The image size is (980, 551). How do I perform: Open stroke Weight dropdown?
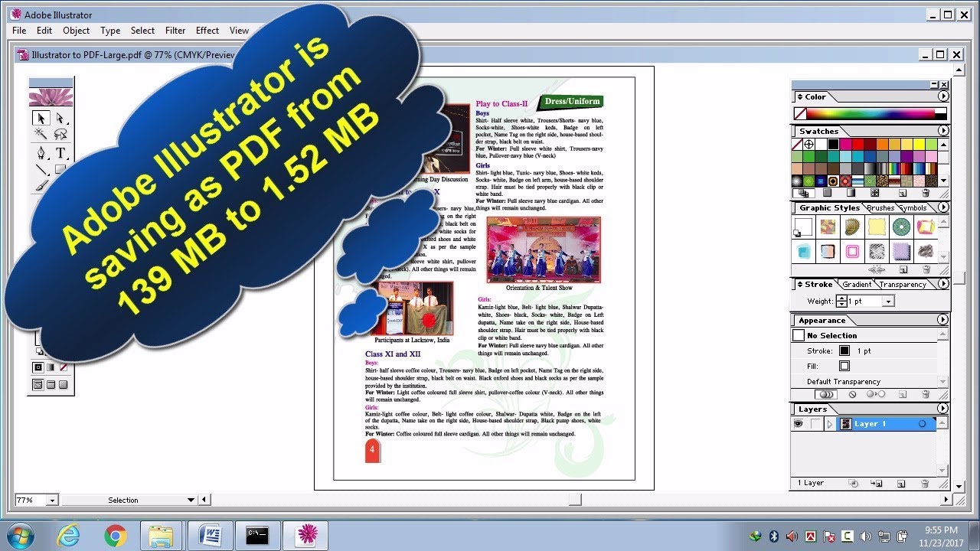click(888, 302)
